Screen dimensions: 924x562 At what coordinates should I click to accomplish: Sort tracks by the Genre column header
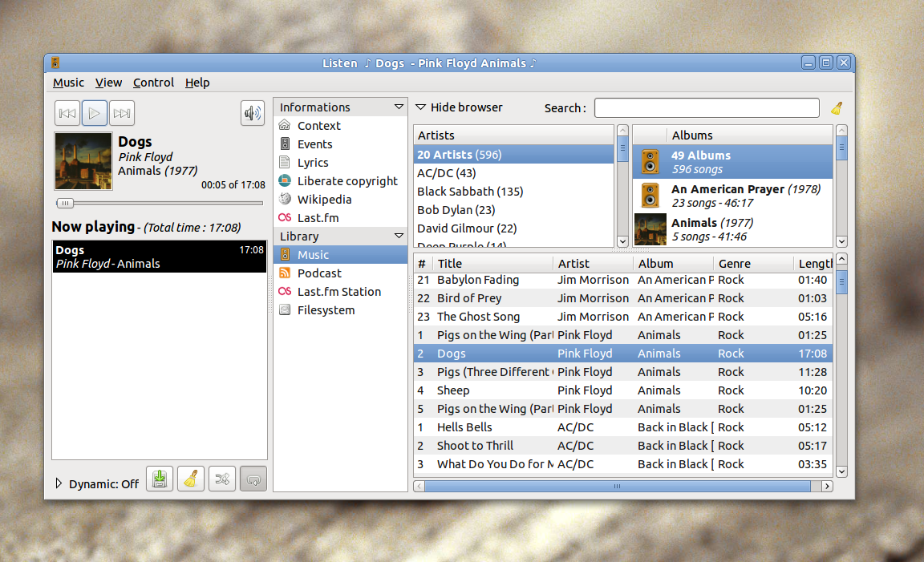[x=753, y=263]
